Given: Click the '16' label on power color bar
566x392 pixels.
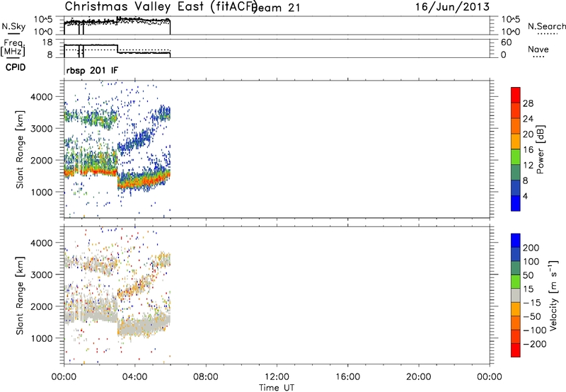Looking at the screenshot, I should click(x=528, y=150).
